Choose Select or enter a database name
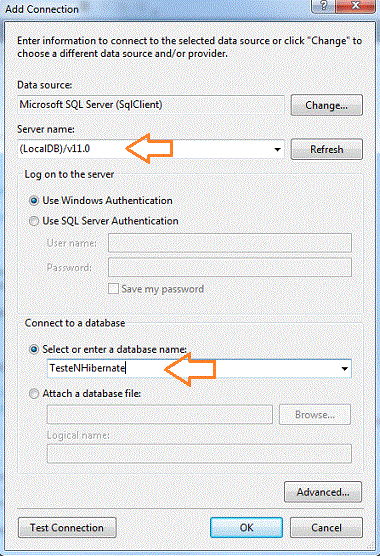380x556 pixels. point(34,350)
